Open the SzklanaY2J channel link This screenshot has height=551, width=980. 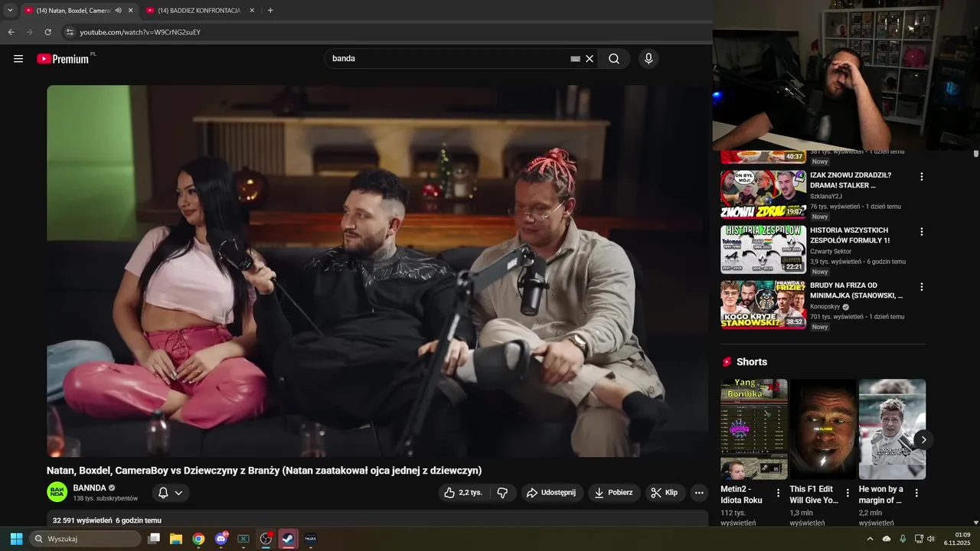click(826, 196)
